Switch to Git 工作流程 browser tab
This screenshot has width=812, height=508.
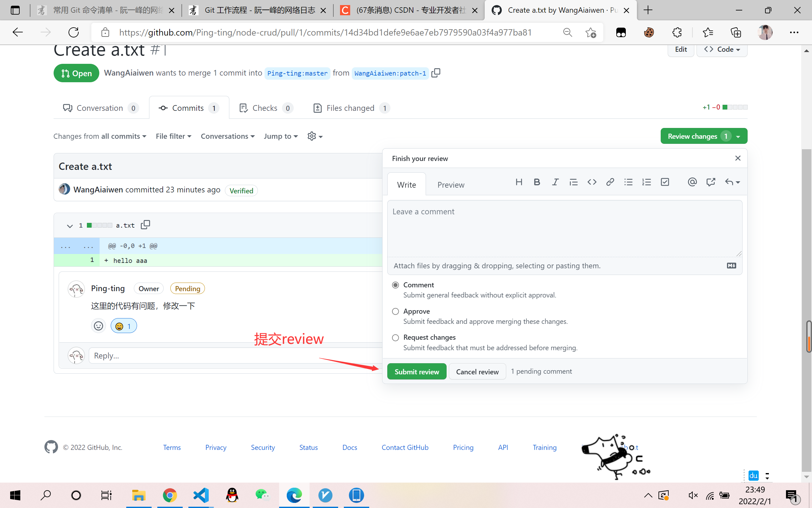point(258,10)
